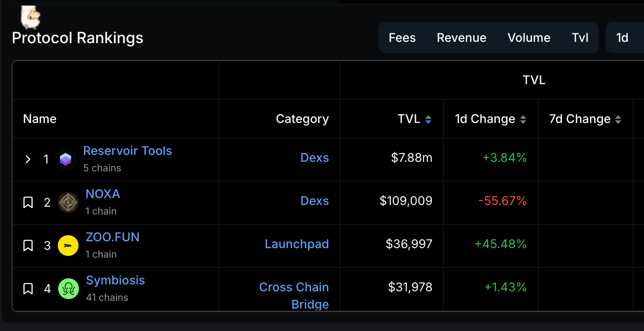The width and height of the screenshot is (644, 331).
Task: Open the NOXA protocol link
Action: 103,194
